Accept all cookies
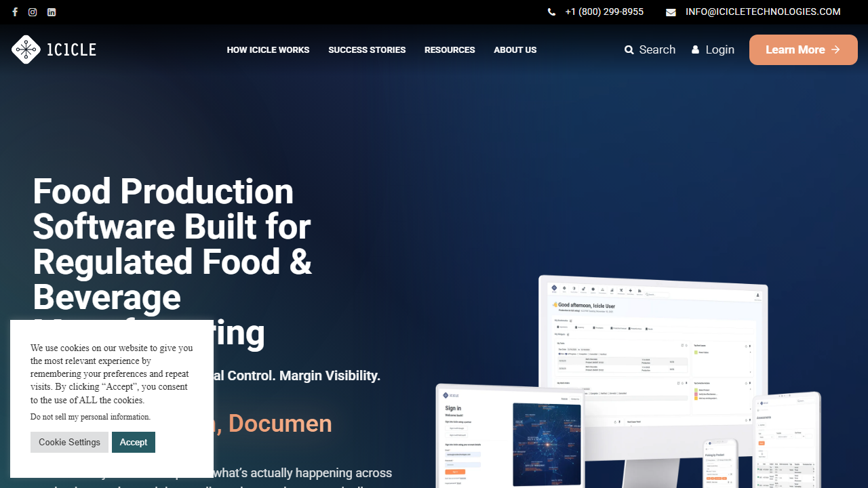Viewport: 868px width, 488px height. (x=134, y=442)
